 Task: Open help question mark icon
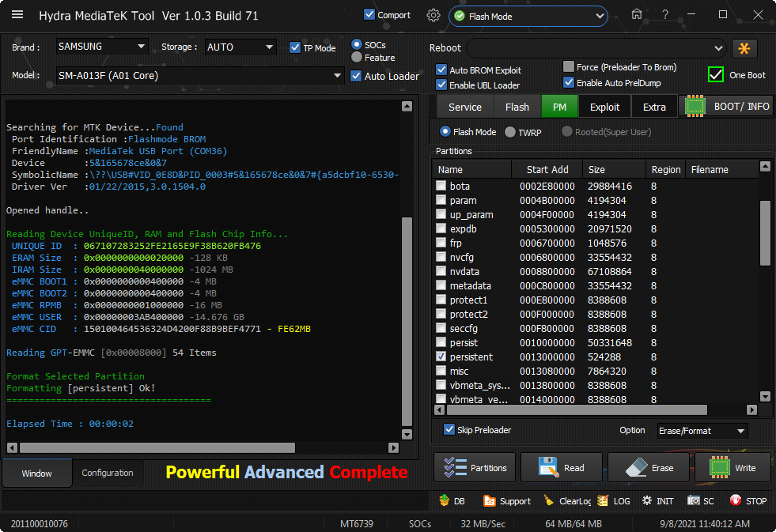665,15
